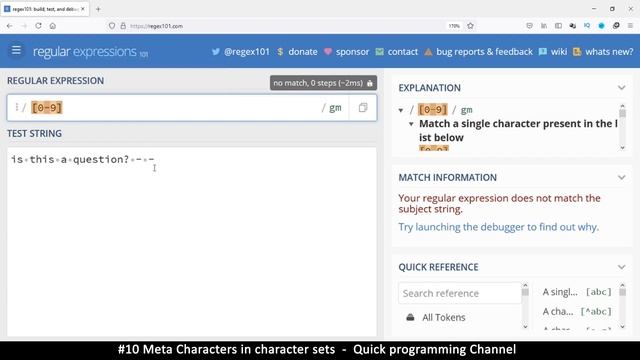Click the no match status badge
Screen dimensions: 640x360
323,83
